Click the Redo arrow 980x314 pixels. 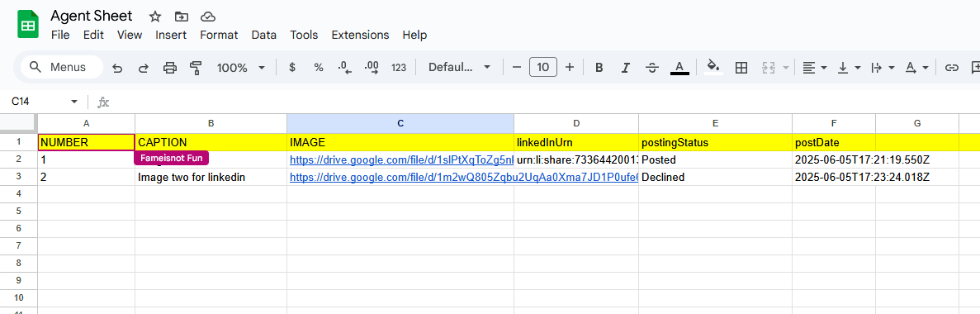[x=143, y=68]
